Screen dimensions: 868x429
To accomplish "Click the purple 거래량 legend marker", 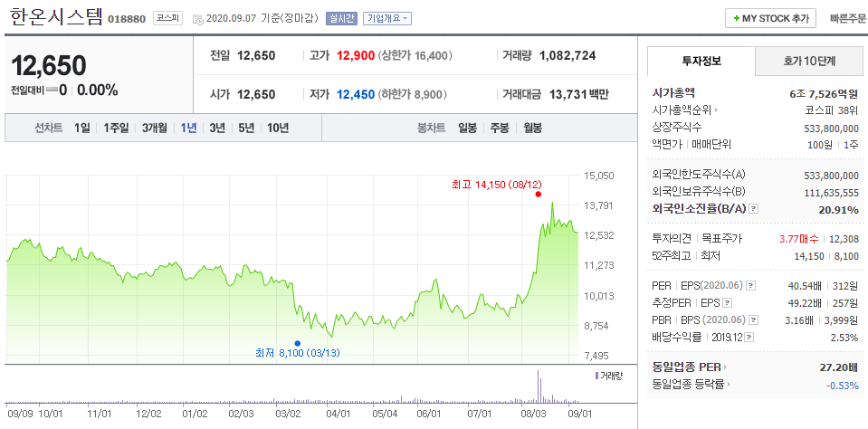I will pos(596,376).
